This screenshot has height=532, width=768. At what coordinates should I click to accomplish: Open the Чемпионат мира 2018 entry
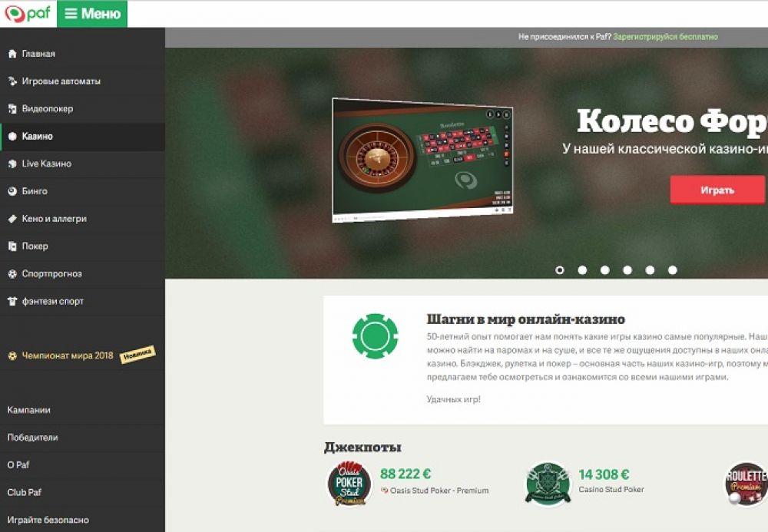tap(82, 355)
